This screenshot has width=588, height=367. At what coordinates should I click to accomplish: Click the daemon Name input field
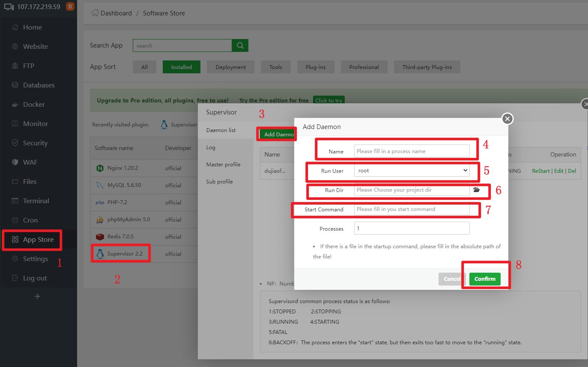[x=412, y=151]
